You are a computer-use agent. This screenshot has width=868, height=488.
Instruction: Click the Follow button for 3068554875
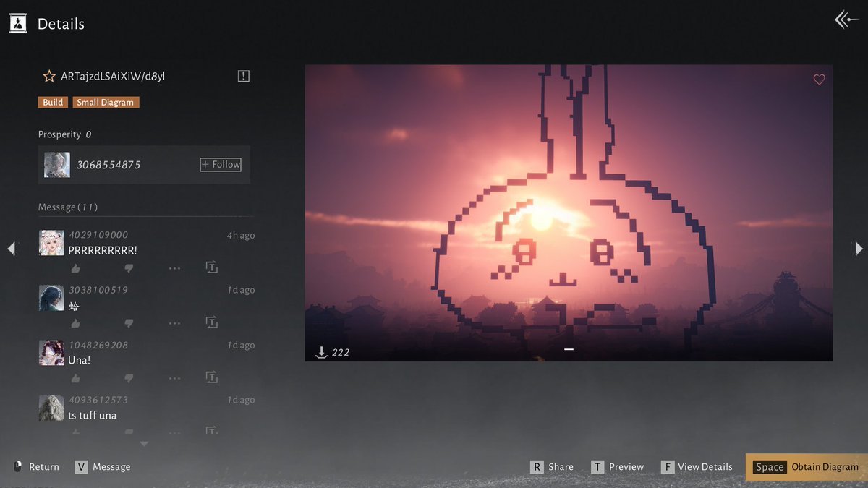(221, 165)
